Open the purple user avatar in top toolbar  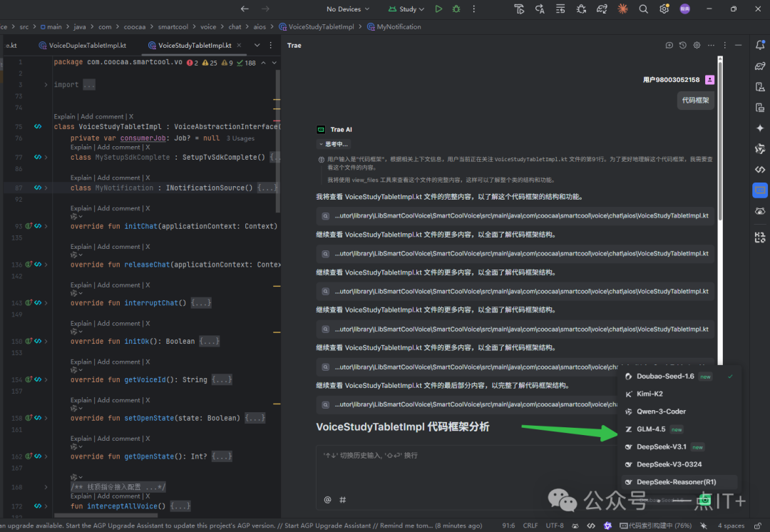point(685,9)
